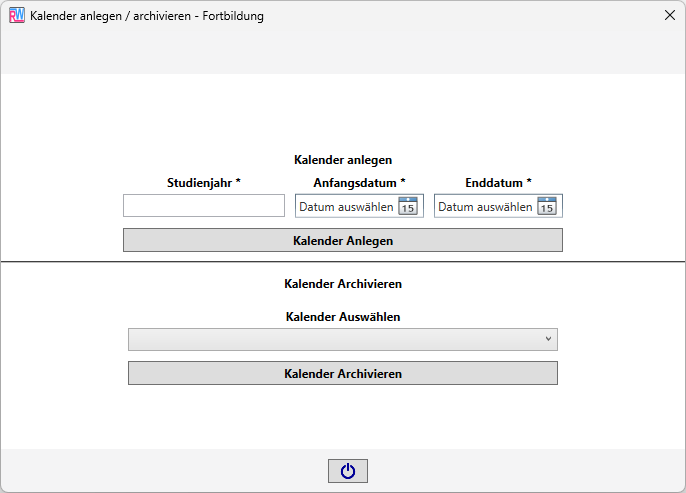This screenshot has height=493, width=686.
Task: Open the Anfangsdatum calendar picker icon
Action: pyautogui.click(x=408, y=206)
